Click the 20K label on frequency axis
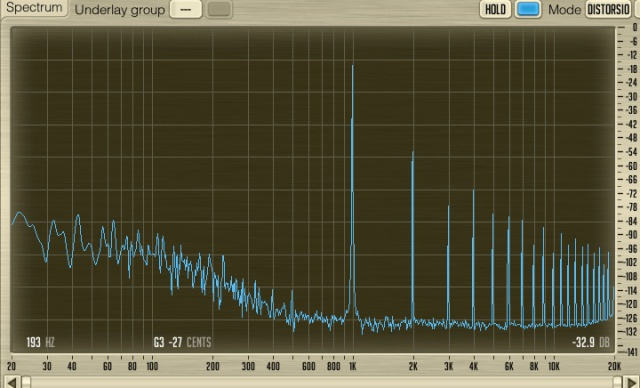640x388 pixels. coord(614,366)
